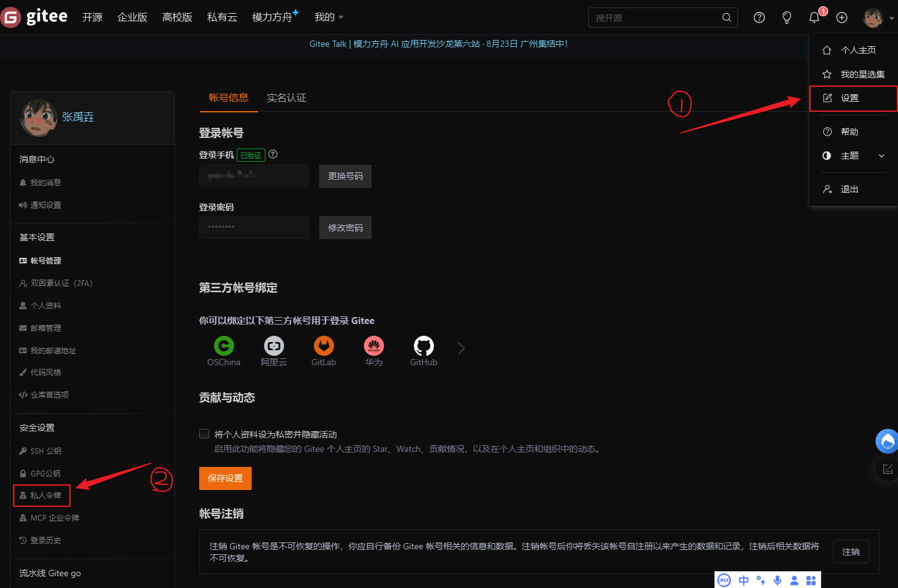The width and height of the screenshot is (898, 588).
Task: Bind the 阿里云 account icon
Action: (x=274, y=346)
